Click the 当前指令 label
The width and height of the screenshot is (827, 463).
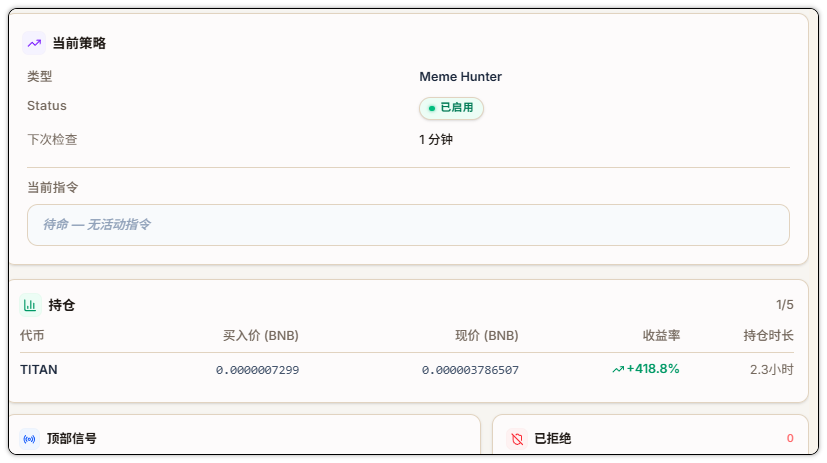52,187
